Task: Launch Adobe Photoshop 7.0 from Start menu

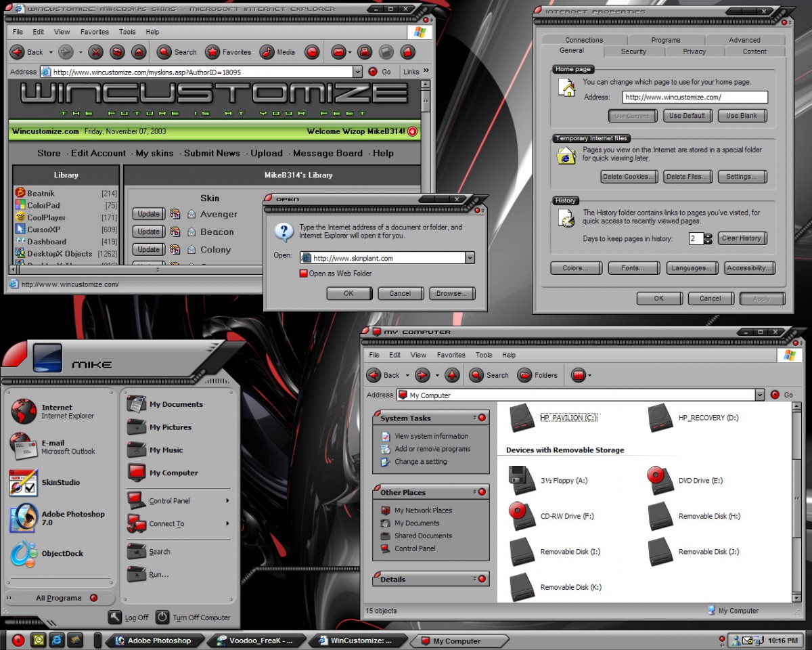Action: tap(58, 518)
